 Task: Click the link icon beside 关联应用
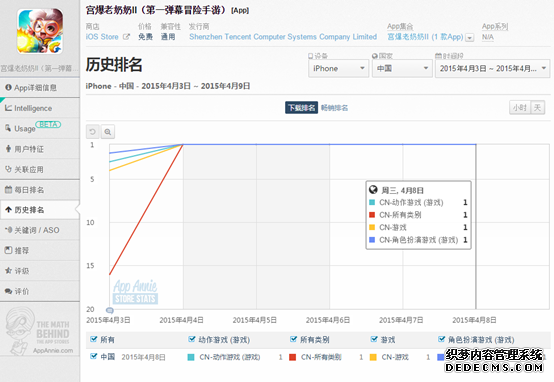coord(8,169)
